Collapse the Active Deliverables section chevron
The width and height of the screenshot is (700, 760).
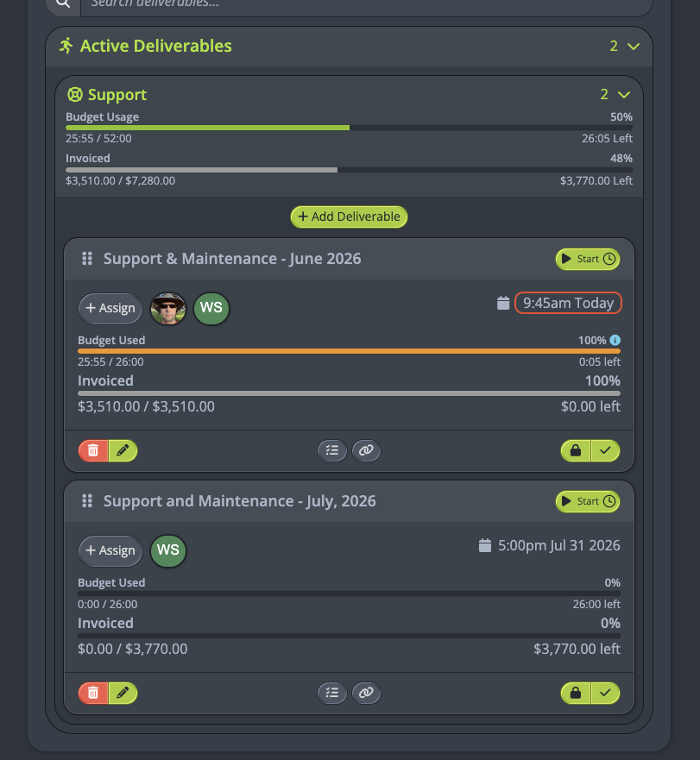(x=634, y=47)
